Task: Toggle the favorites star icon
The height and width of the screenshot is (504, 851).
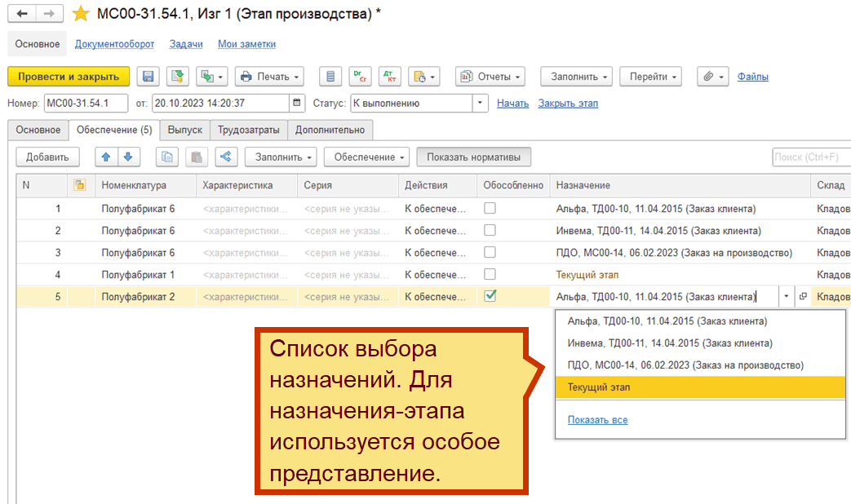Action: [x=81, y=14]
